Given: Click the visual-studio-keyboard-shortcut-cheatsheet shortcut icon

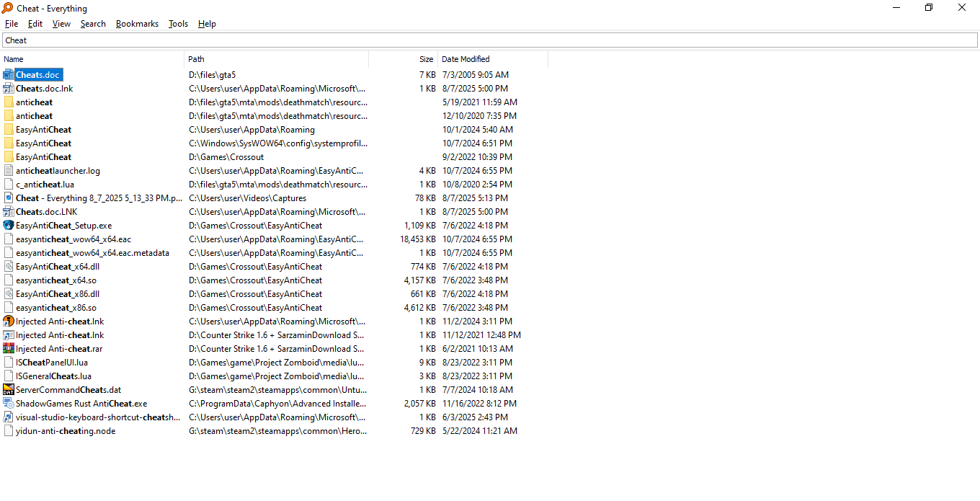Looking at the screenshot, I should [x=9, y=417].
